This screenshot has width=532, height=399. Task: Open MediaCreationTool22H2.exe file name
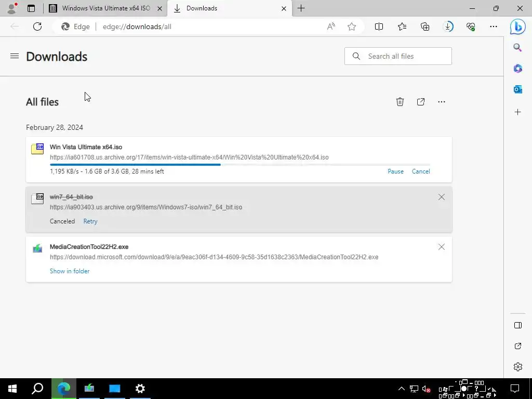point(89,247)
